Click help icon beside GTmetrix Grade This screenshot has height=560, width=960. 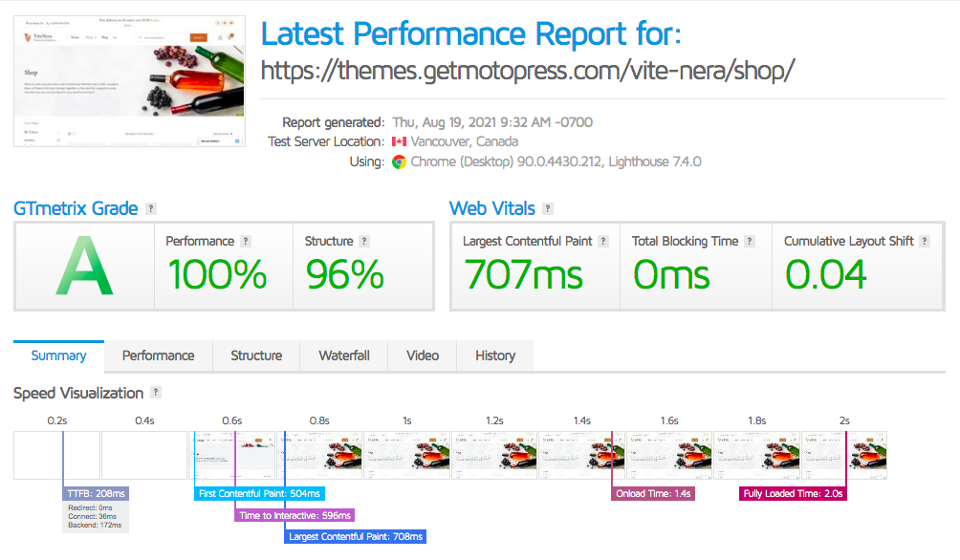tap(151, 209)
